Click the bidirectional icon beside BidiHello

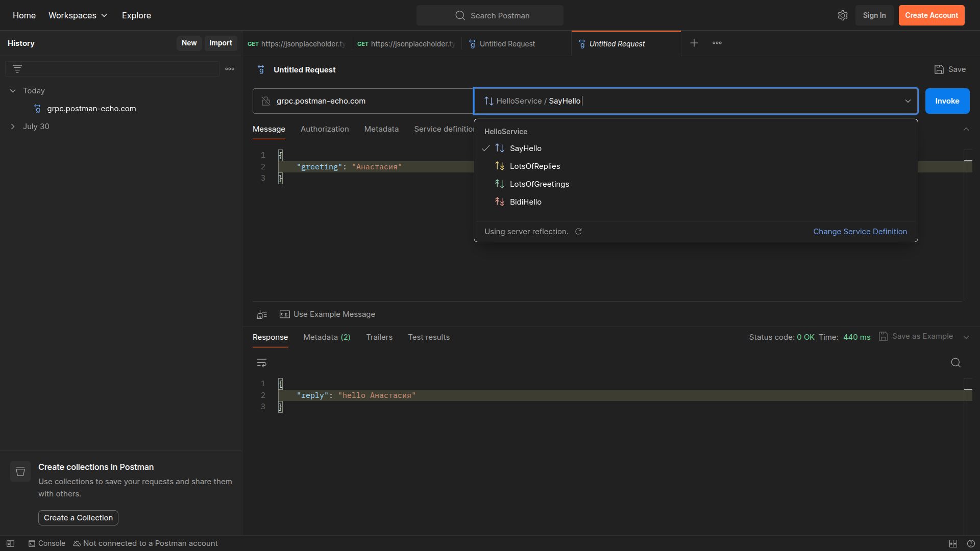500,202
